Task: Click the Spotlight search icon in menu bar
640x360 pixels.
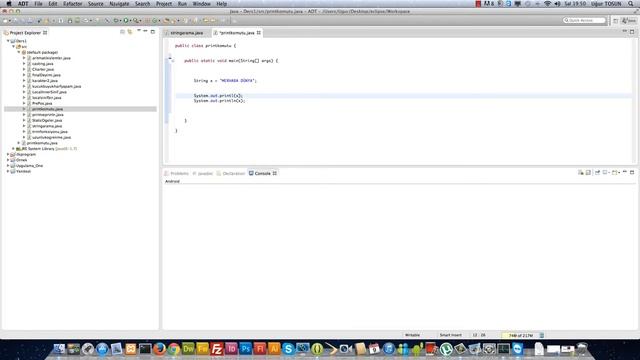Action: pos(631,4)
